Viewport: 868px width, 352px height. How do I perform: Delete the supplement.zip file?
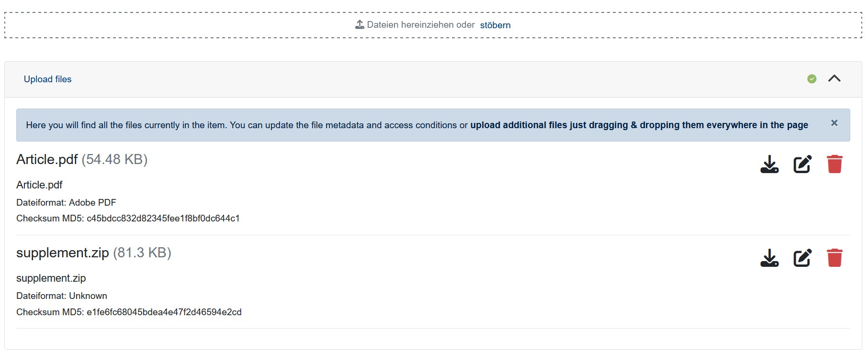point(834,257)
